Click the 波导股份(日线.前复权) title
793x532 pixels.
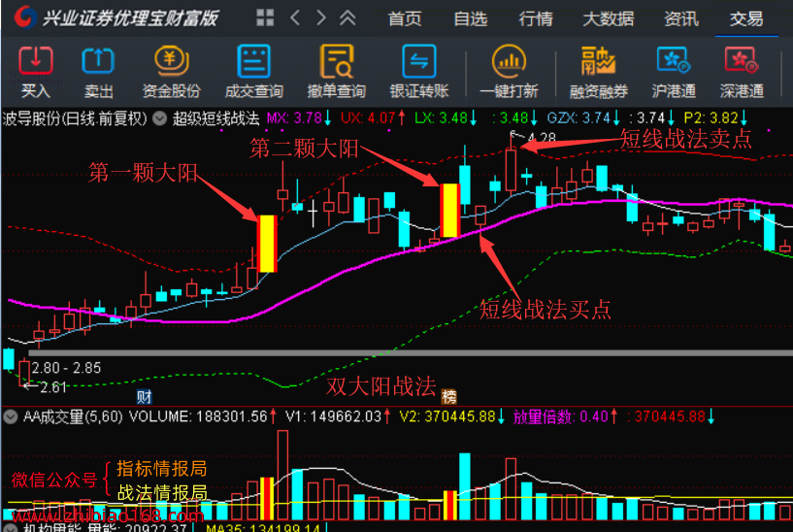pos(75,118)
